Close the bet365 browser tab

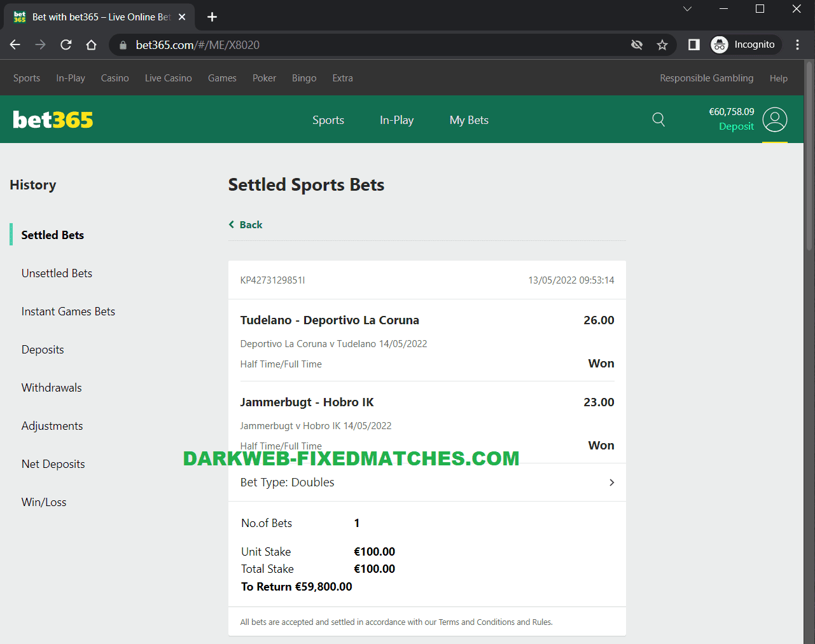click(182, 17)
